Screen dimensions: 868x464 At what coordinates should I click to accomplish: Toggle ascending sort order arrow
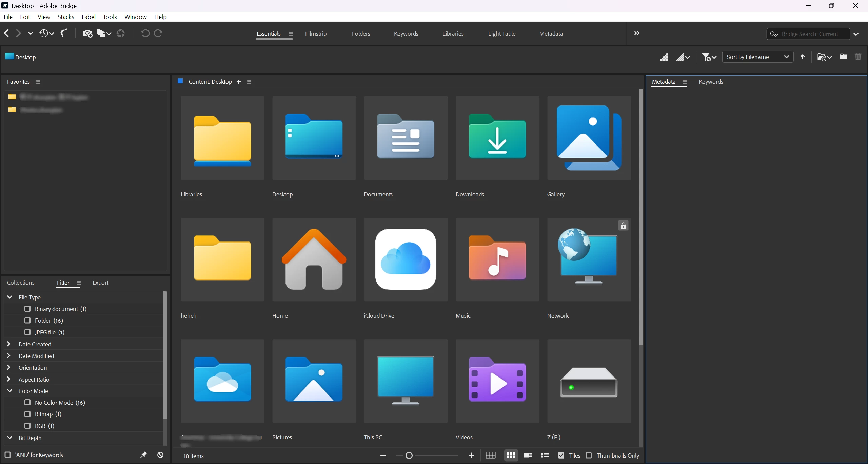(802, 57)
